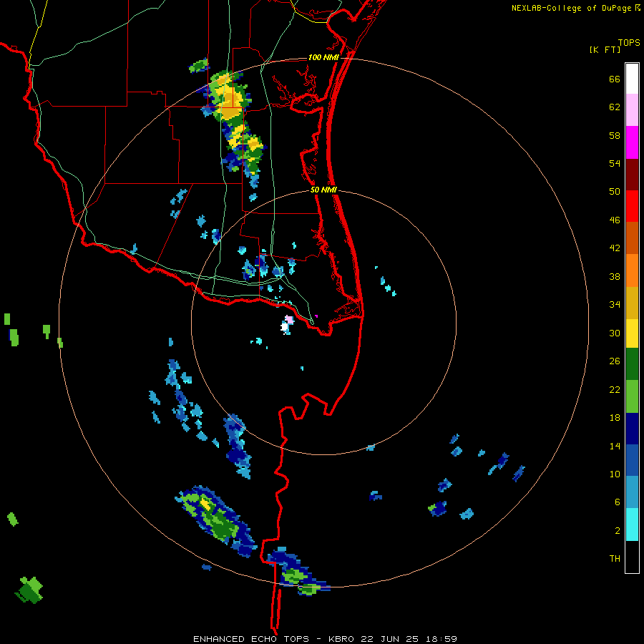
Task: Click the 50 NMI range ring label
Action: (x=323, y=190)
